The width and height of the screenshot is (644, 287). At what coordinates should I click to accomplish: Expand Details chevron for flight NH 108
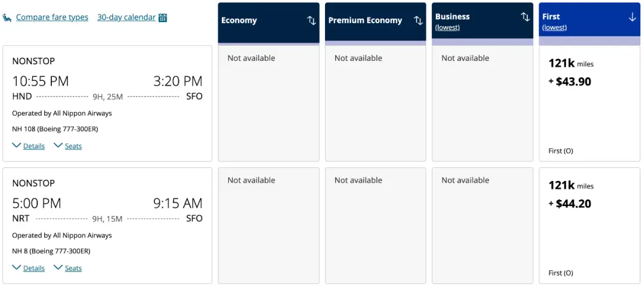(x=17, y=145)
